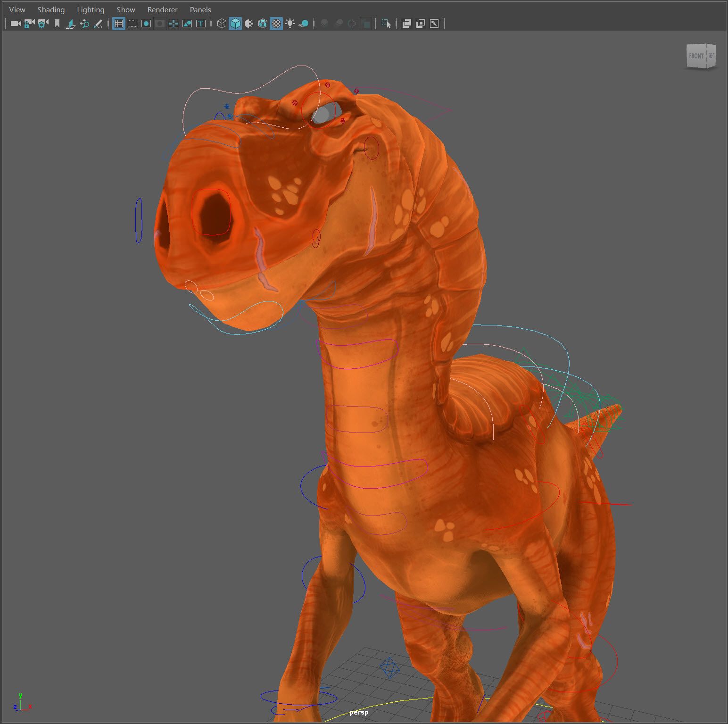Toggle the X-Ray Joints icon

coord(434,24)
